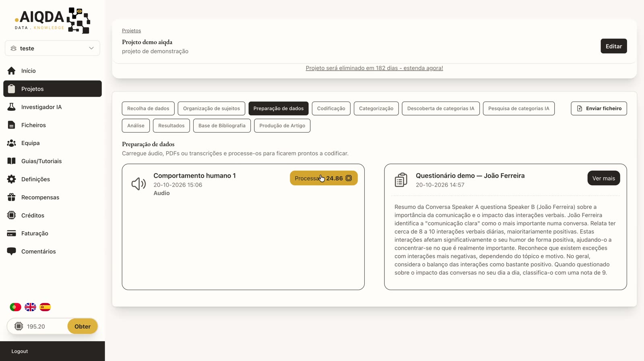
Task: Select the Categorização tab
Action: coord(376,108)
